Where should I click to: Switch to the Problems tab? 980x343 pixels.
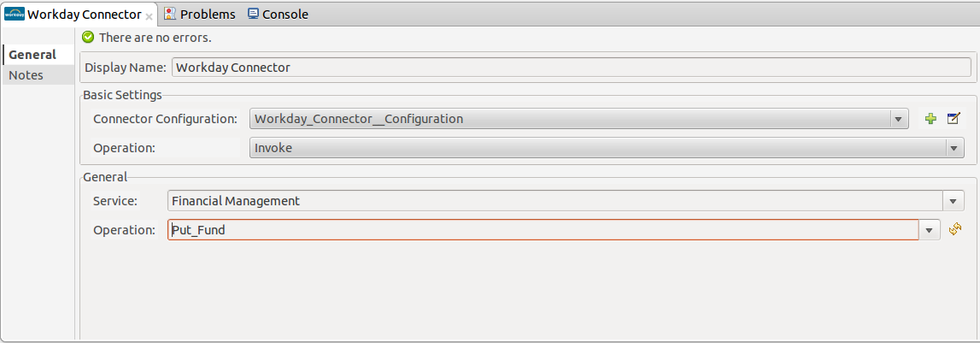[x=199, y=15]
